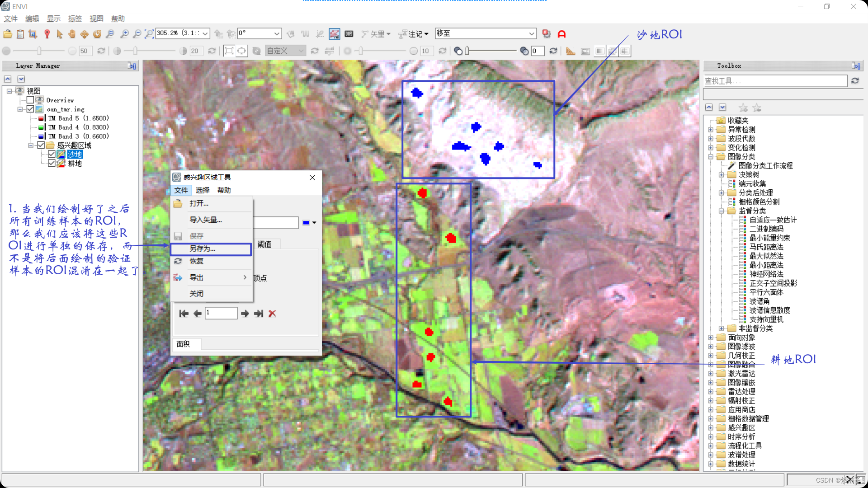This screenshot has height=488, width=868.
Task: Click the open file folder icon
Action: pos(8,34)
